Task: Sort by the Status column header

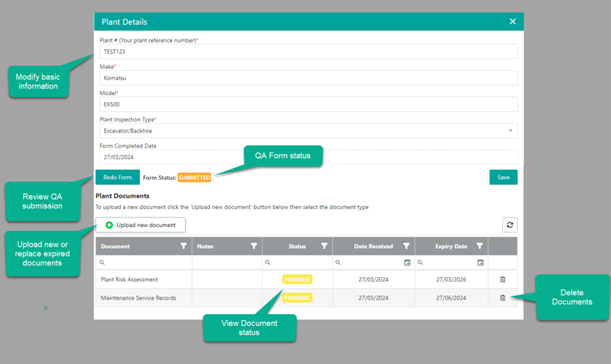Action: pyautogui.click(x=297, y=246)
